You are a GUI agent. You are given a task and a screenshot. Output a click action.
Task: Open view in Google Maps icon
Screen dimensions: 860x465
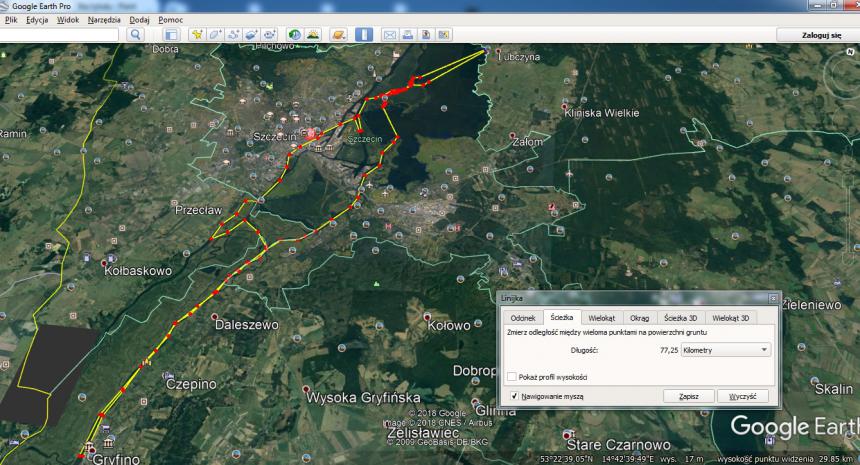[x=444, y=35]
